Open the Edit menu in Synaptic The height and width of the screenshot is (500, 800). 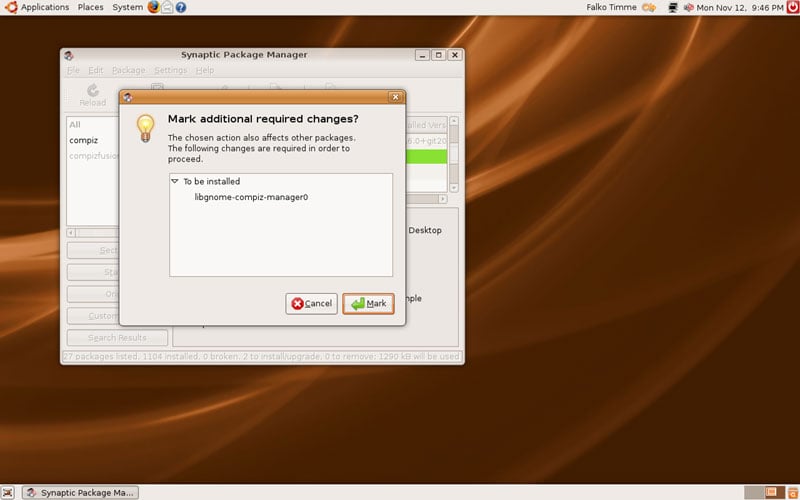[96, 70]
